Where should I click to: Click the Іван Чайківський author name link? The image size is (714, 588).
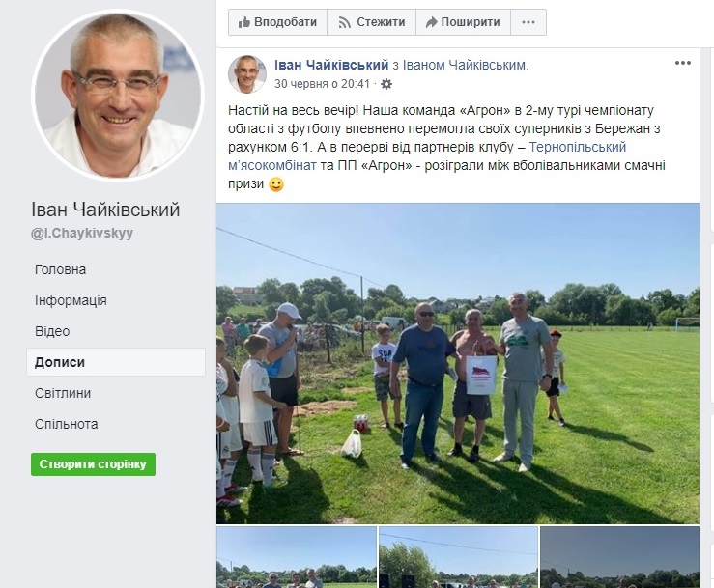tap(331, 65)
